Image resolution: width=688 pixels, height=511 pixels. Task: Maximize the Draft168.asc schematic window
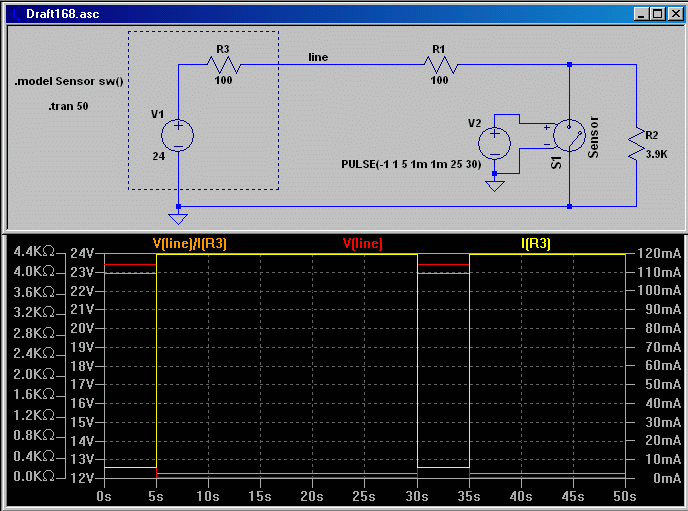pos(658,14)
